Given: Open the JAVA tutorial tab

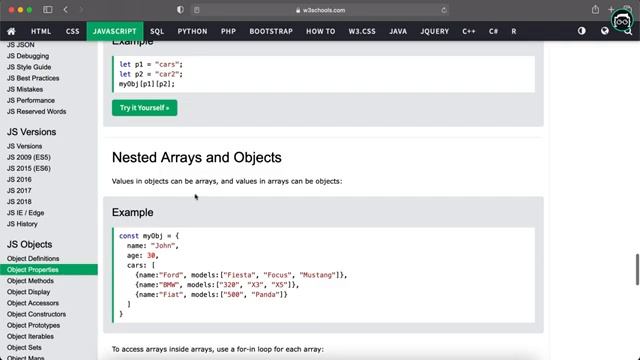Looking at the screenshot, I should point(398,31).
